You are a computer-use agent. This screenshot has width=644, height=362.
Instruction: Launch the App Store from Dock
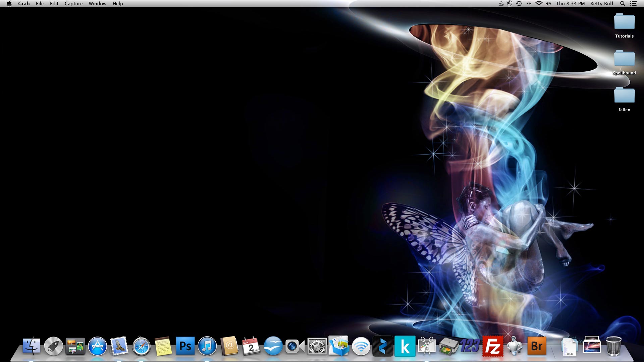click(x=97, y=346)
